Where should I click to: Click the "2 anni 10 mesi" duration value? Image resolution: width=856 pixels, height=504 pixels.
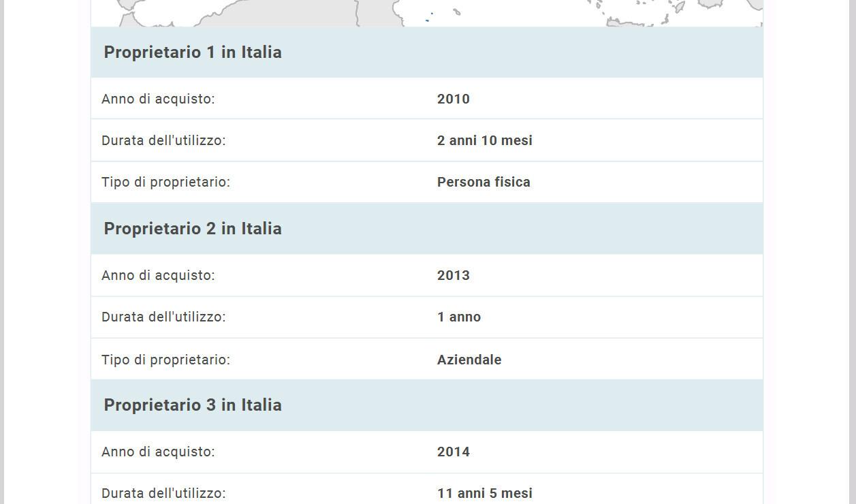click(x=485, y=141)
